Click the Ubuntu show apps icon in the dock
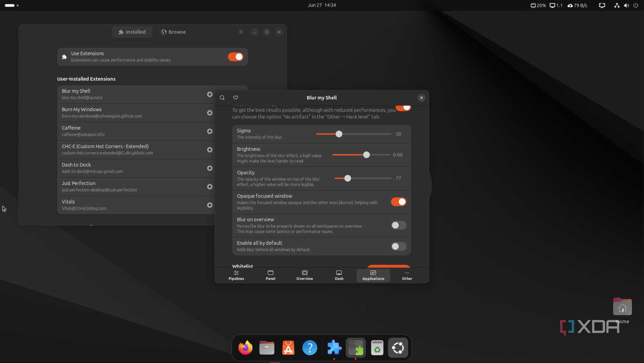This screenshot has height=363, width=644. pos(397,347)
